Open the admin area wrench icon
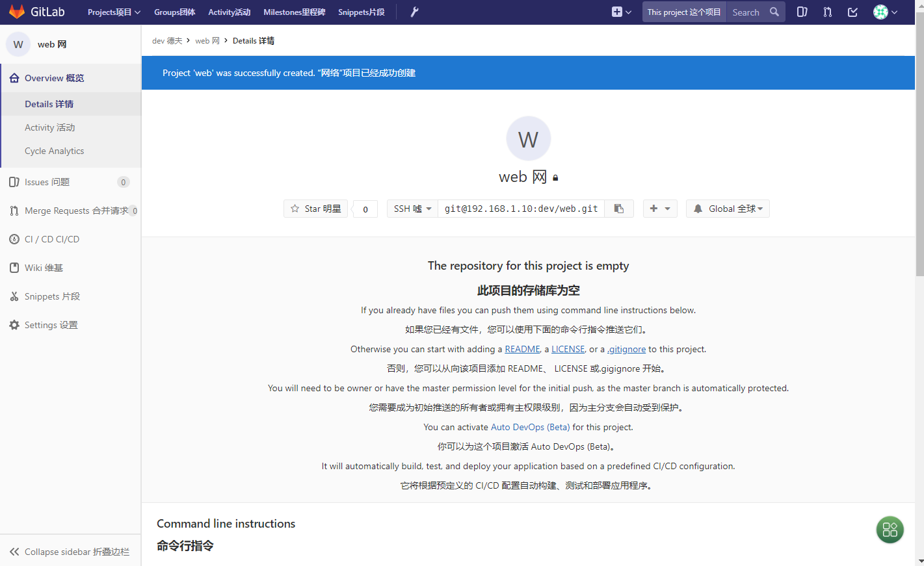This screenshot has height=566, width=924. (414, 12)
